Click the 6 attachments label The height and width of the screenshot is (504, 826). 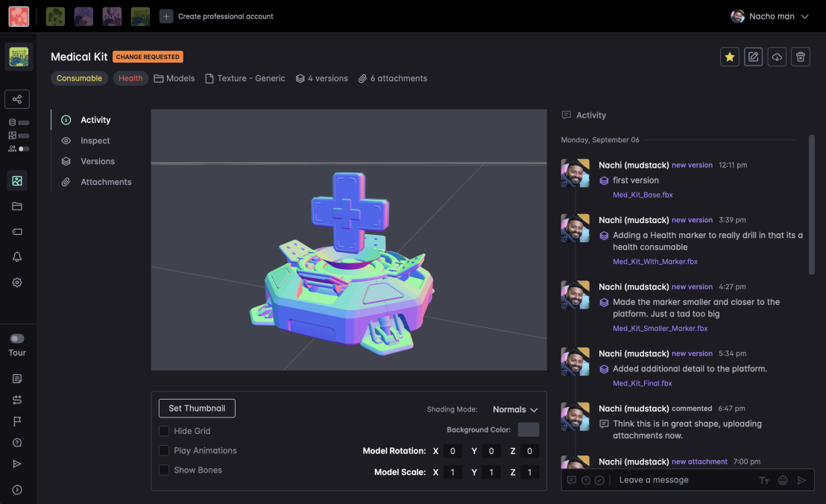393,78
